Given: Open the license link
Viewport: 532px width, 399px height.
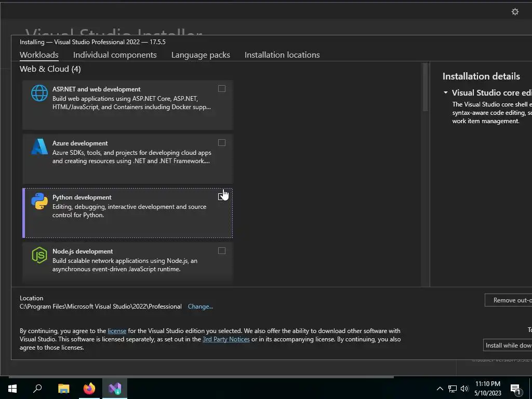Looking at the screenshot, I should point(117,331).
